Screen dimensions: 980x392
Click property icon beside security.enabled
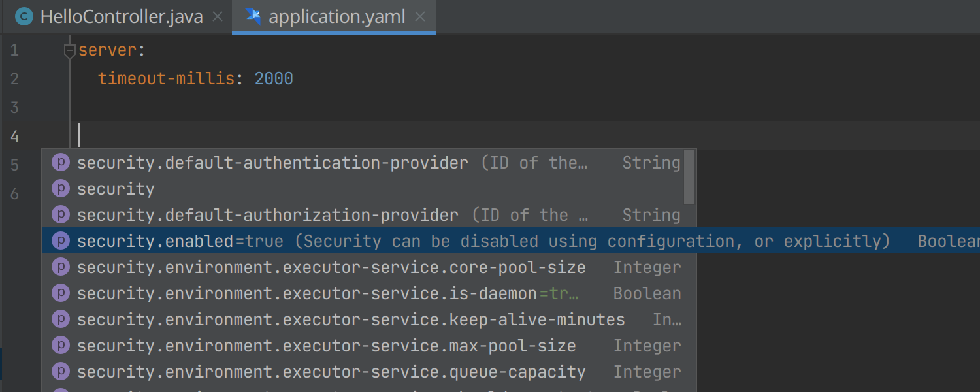pos(61,241)
